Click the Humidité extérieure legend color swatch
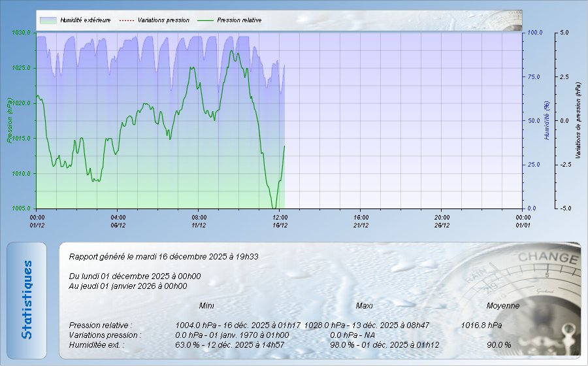Viewport: 588px width, 366px height. [x=48, y=20]
